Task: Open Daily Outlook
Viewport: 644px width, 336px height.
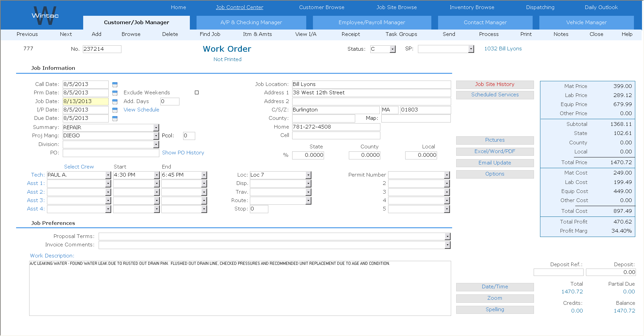Action: tap(601, 7)
